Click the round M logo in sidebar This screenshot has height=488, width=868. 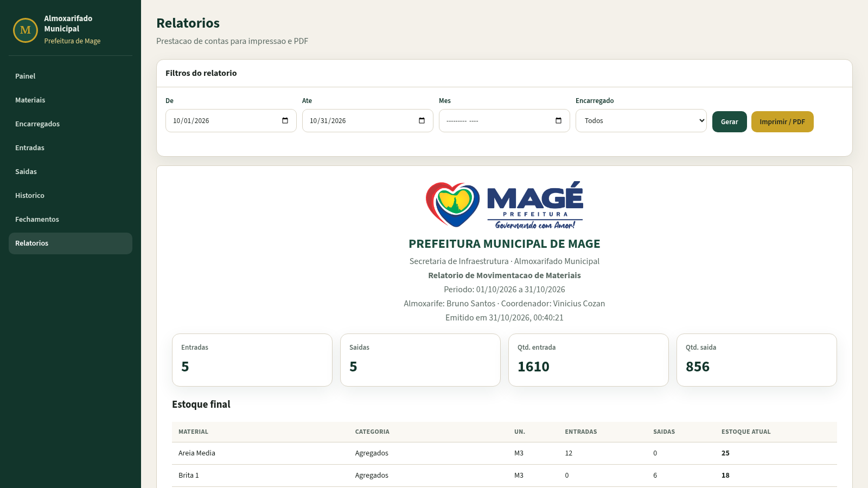tap(25, 30)
